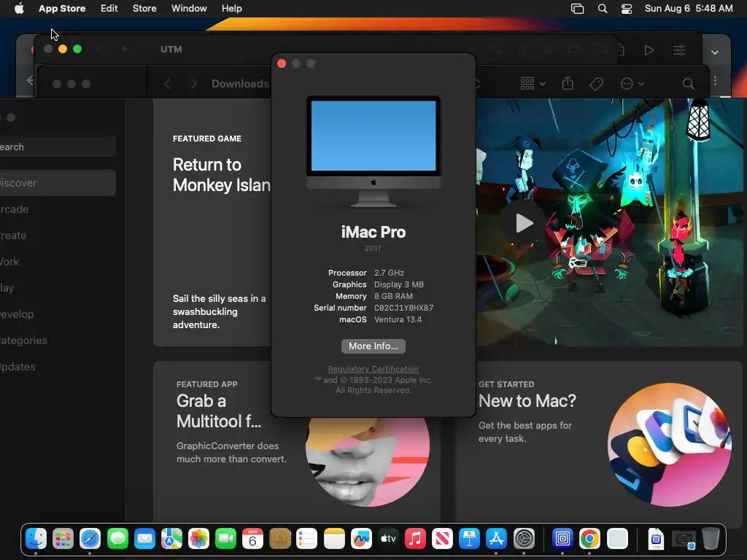Open Launchpad in the Dock
Screen dimensions: 747x560
63,539
